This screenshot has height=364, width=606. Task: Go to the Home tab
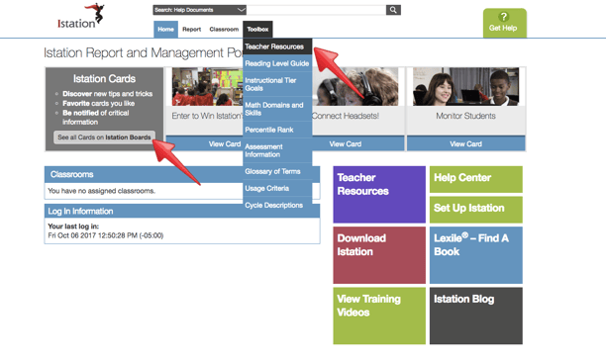point(165,30)
